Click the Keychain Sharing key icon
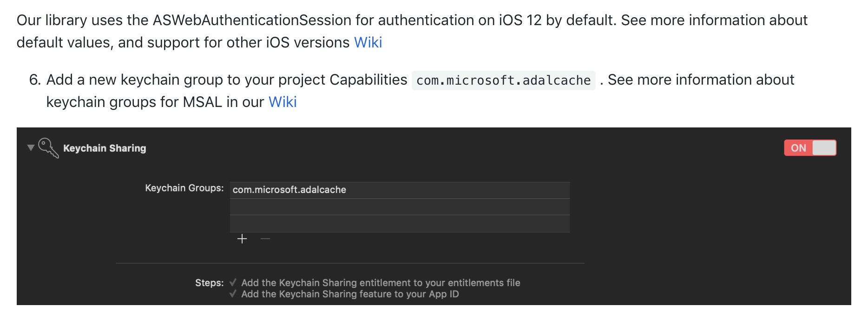The height and width of the screenshot is (333, 868). (x=48, y=148)
